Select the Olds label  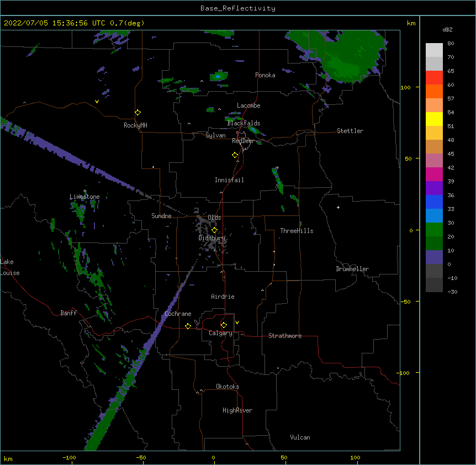coord(214,218)
